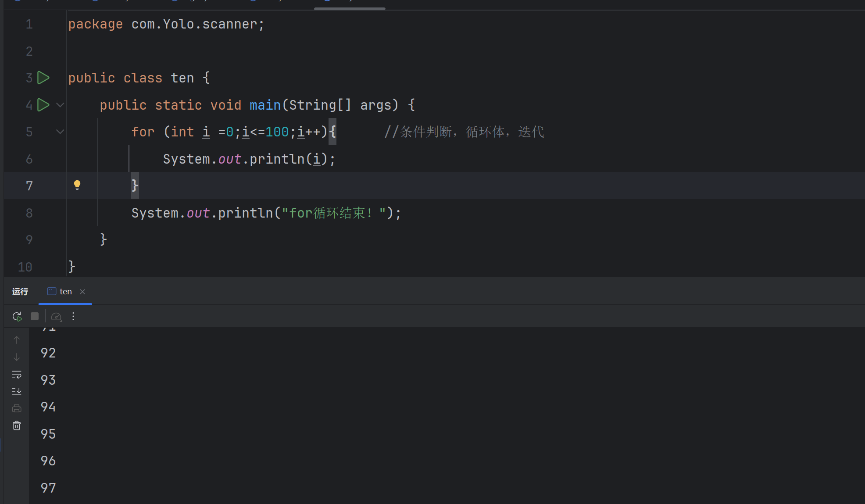
Task: Collapse the main method fold arrow
Action: tap(60, 105)
